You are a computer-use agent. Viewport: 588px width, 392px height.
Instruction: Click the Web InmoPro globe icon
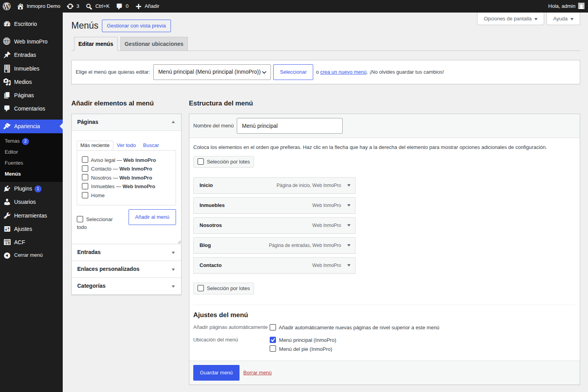pyautogui.click(x=7, y=42)
